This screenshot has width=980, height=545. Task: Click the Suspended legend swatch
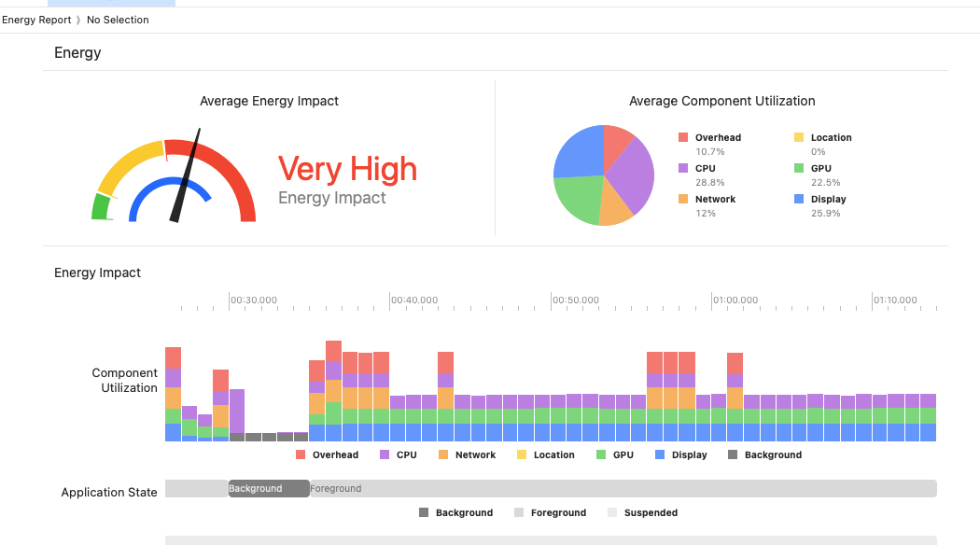tap(612, 512)
